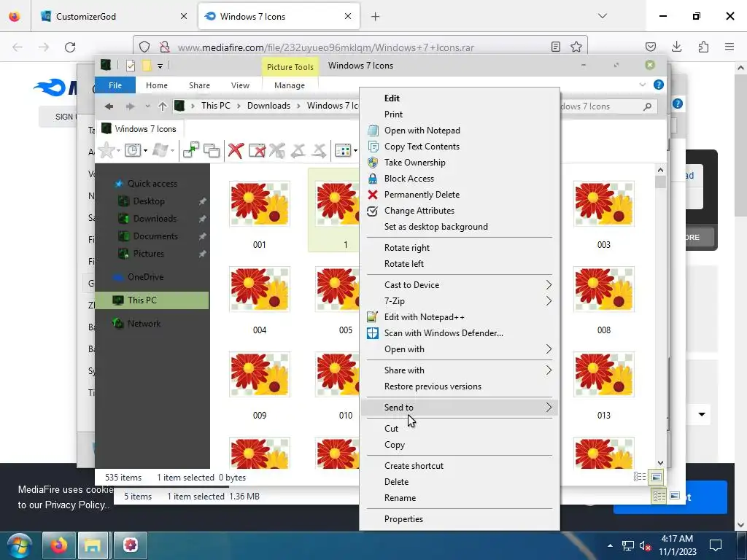Open the quick access toolbar customize dropdown

(x=160, y=66)
